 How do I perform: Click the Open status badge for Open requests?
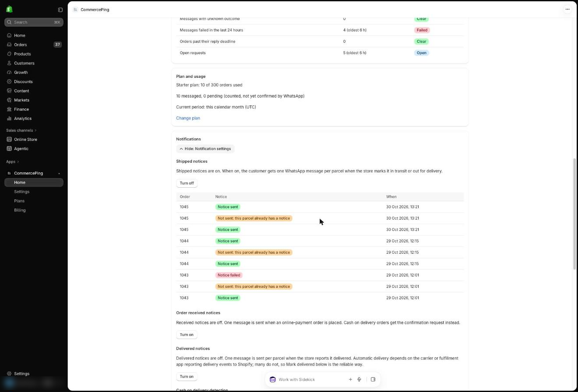pos(422,53)
